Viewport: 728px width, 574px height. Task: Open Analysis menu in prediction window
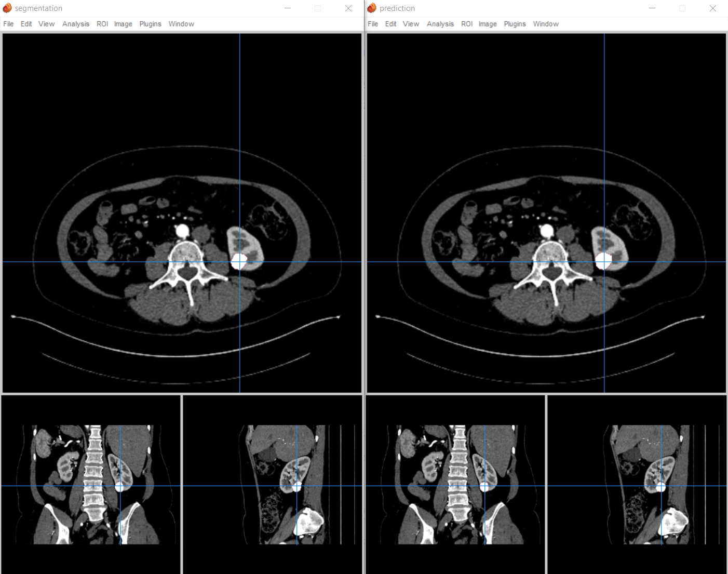tap(440, 24)
